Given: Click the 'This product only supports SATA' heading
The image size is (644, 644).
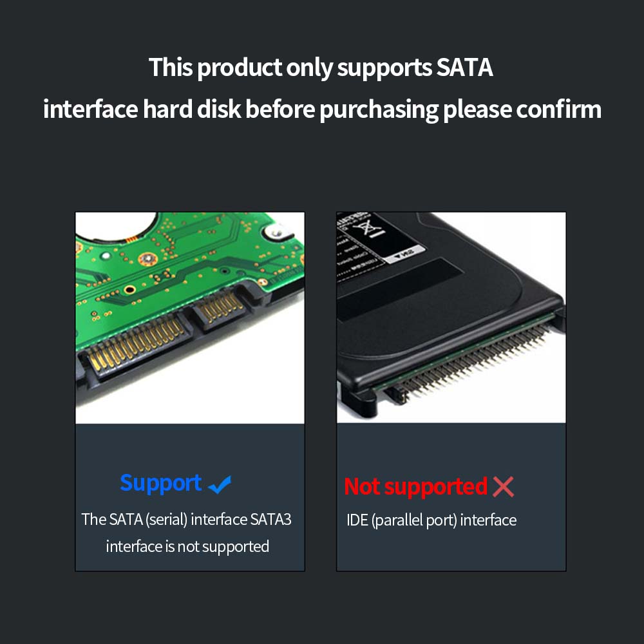Looking at the screenshot, I should 321,68.
